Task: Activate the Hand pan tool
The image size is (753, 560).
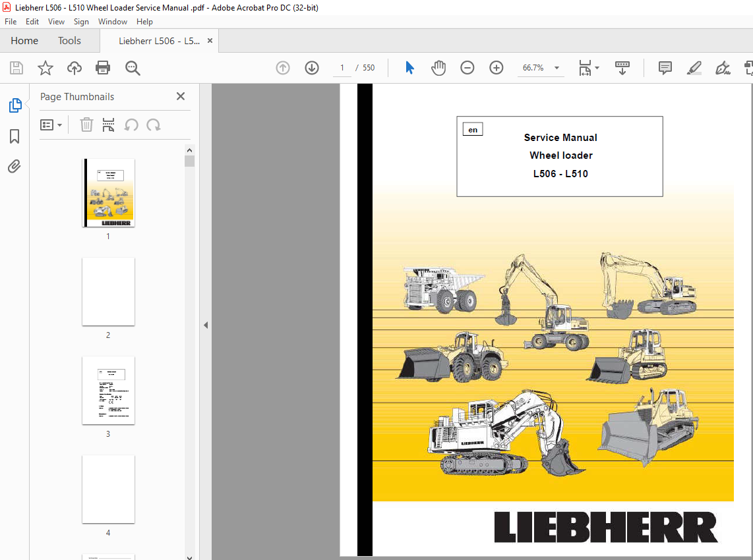Action: click(438, 68)
